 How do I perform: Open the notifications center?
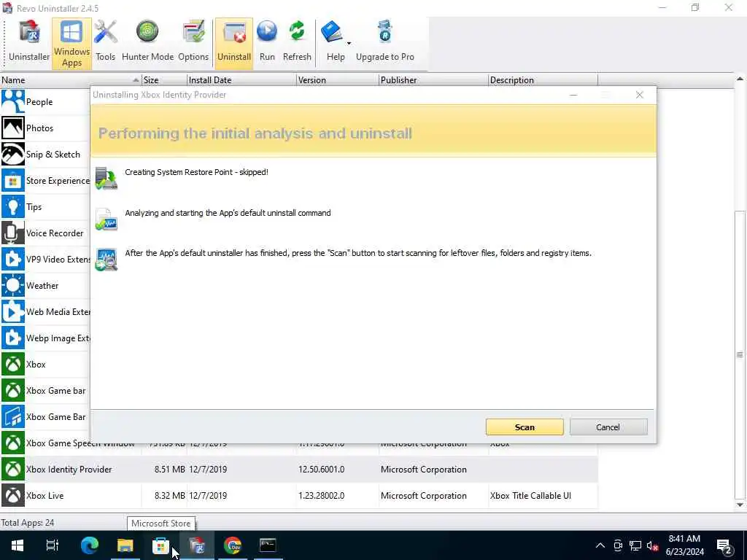pyautogui.click(x=724, y=546)
